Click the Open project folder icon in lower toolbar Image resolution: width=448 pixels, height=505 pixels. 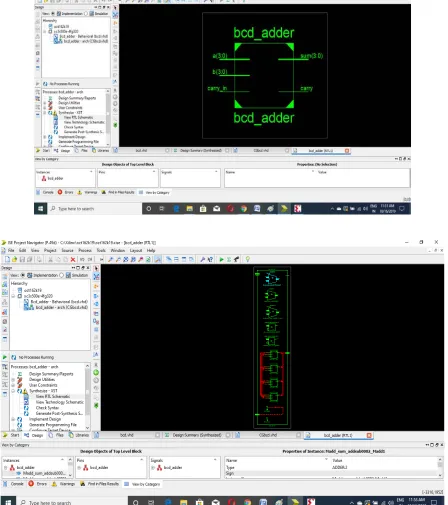click(x=14, y=259)
